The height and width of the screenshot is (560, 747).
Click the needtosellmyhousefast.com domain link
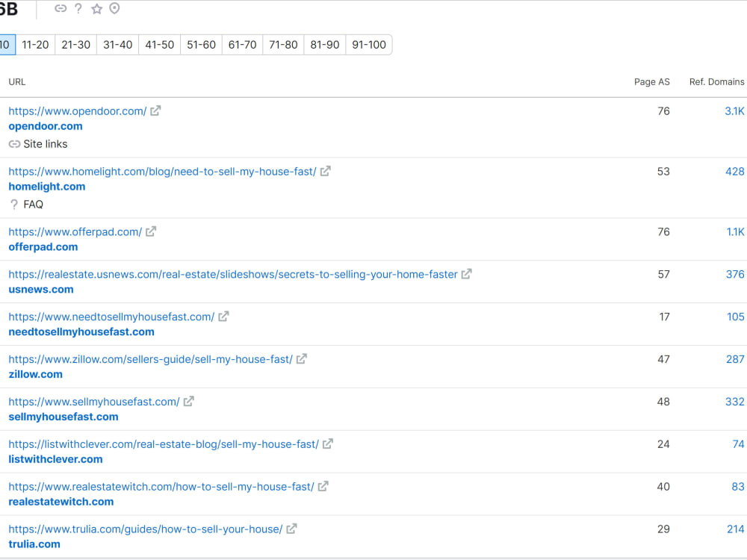coord(81,332)
